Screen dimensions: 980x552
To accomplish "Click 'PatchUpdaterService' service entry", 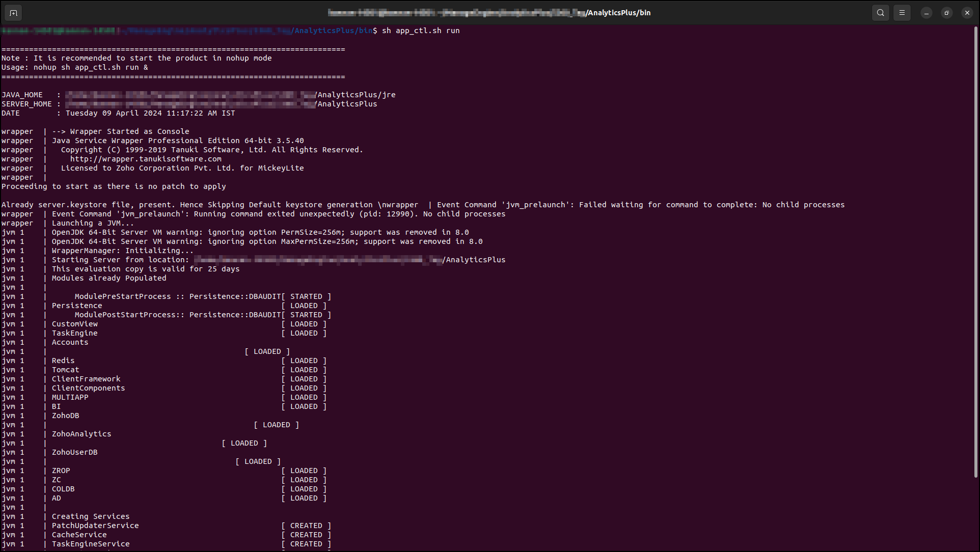I will (x=95, y=526).
